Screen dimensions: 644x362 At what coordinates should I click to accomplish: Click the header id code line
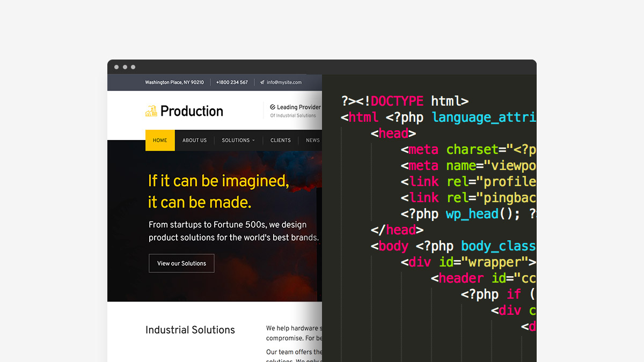pyautogui.click(x=484, y=278)
